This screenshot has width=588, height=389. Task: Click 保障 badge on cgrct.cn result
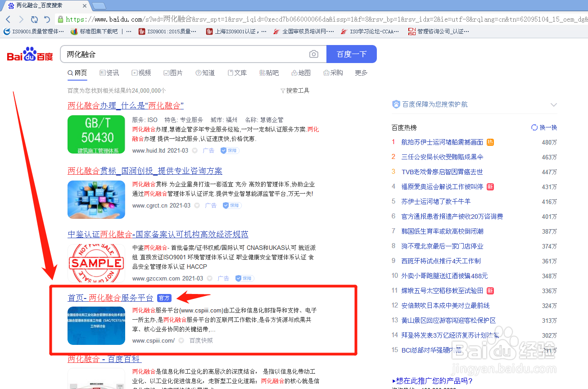(232, 205)
